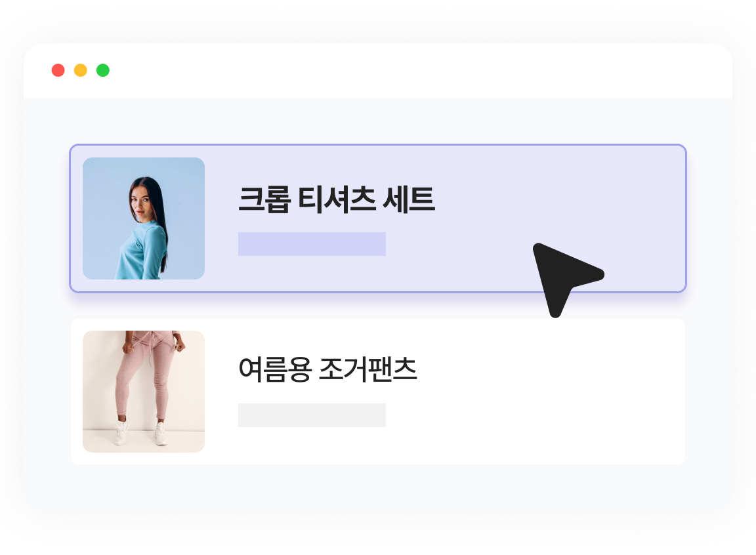
Task: Click empty right side of 여름용 조거팬츠 card
Action: (x=550, y=391)
